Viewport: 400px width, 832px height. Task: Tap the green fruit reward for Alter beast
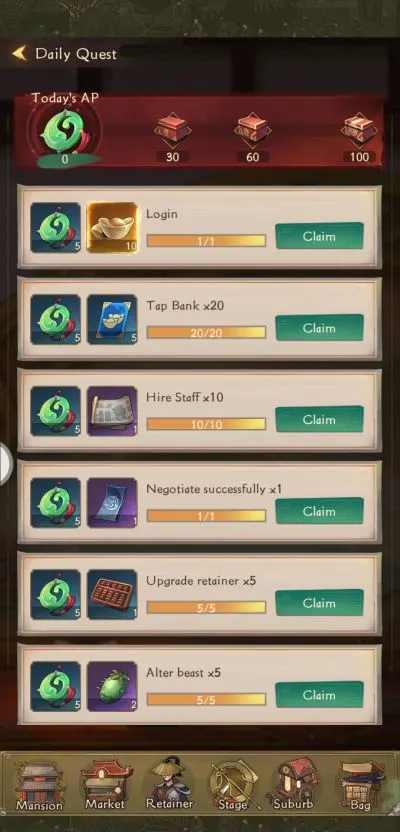112,686
